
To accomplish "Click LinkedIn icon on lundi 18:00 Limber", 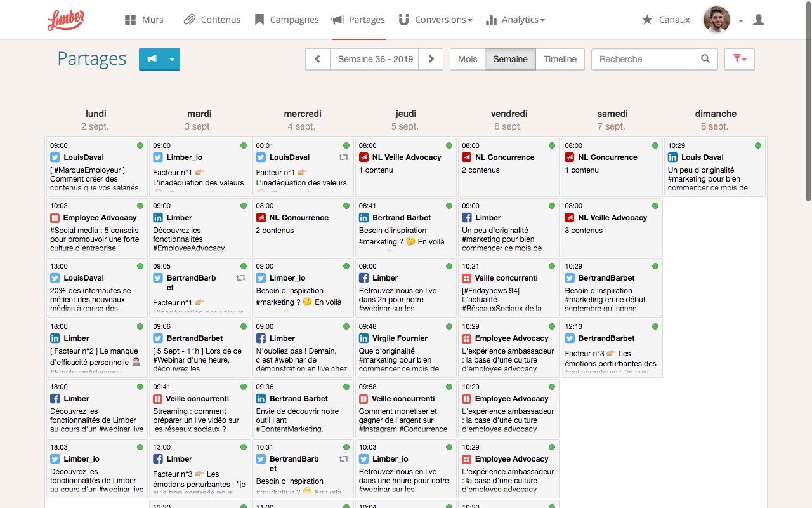I will point(55,338).
